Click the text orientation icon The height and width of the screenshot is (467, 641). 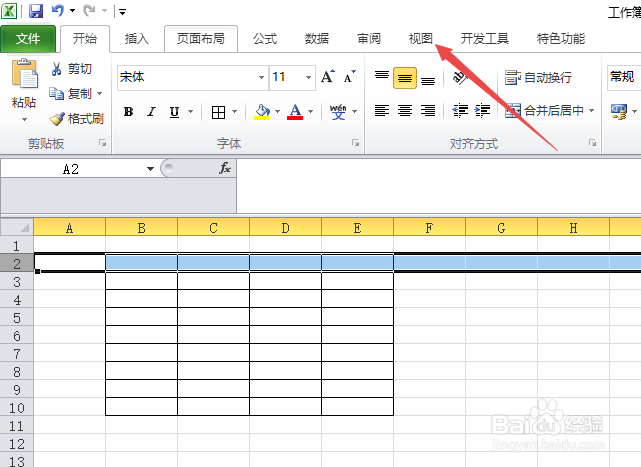click(x=460, y=76)
